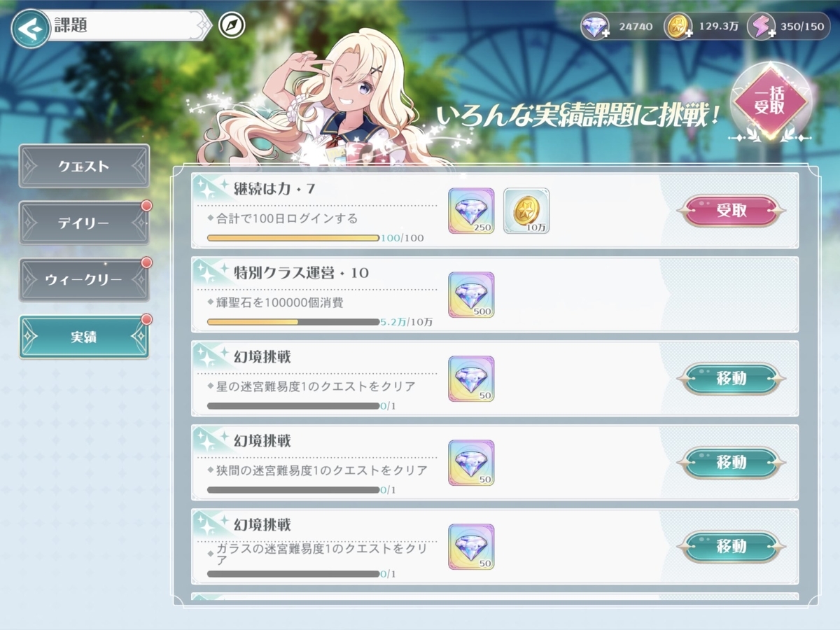View the 500 diamond reward icon
The height and width of the screenshot is (630, 840).
coord(471,295)
